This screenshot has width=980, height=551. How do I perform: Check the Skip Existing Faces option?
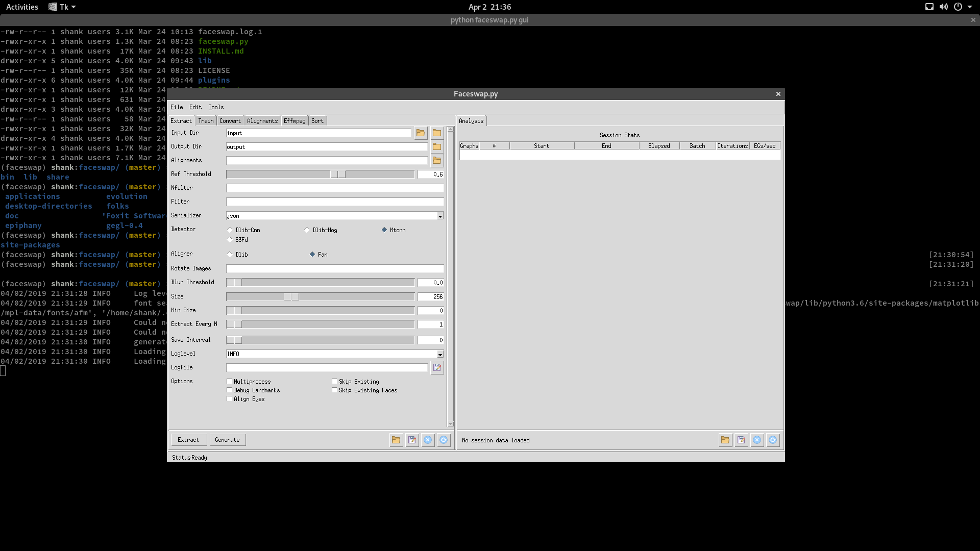point(335,390)
